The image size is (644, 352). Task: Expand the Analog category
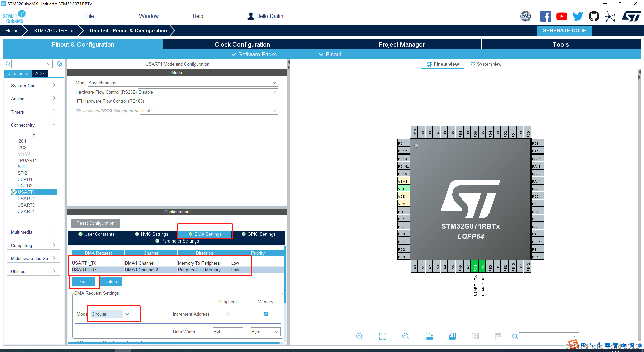coord(33,99)
